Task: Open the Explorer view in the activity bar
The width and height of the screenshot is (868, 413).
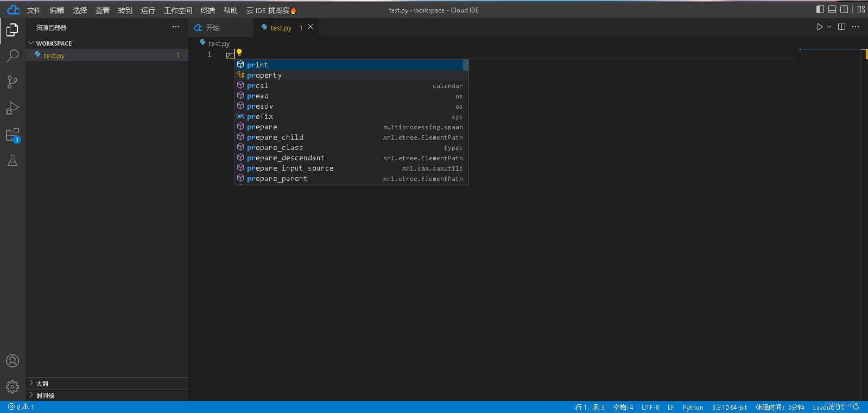Action: pyautogui.click(x=12, y=29)
